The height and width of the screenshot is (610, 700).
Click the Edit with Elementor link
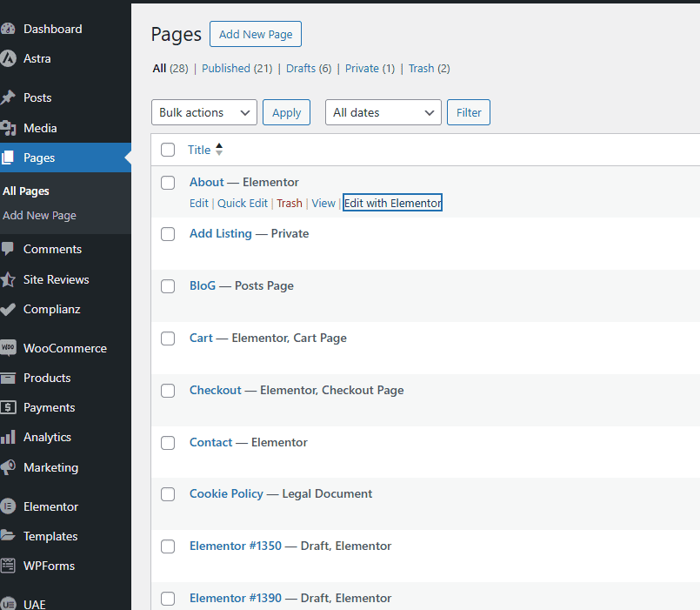tap(392, 204)
